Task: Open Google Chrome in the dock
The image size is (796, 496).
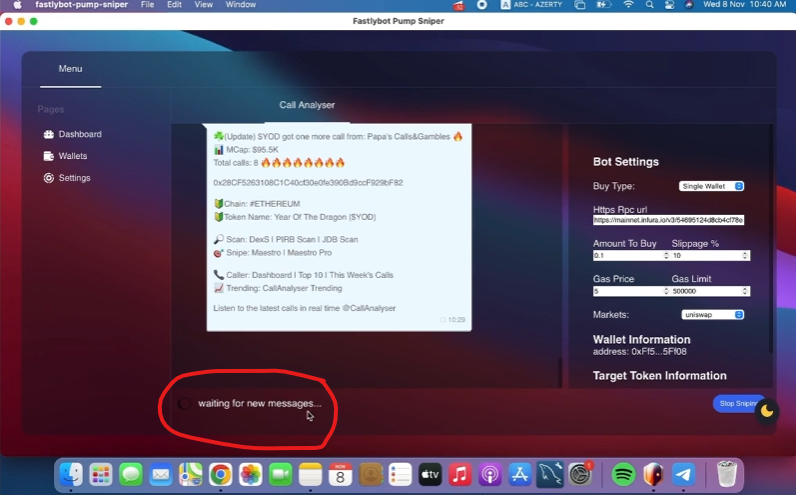Action: (222, 474)
